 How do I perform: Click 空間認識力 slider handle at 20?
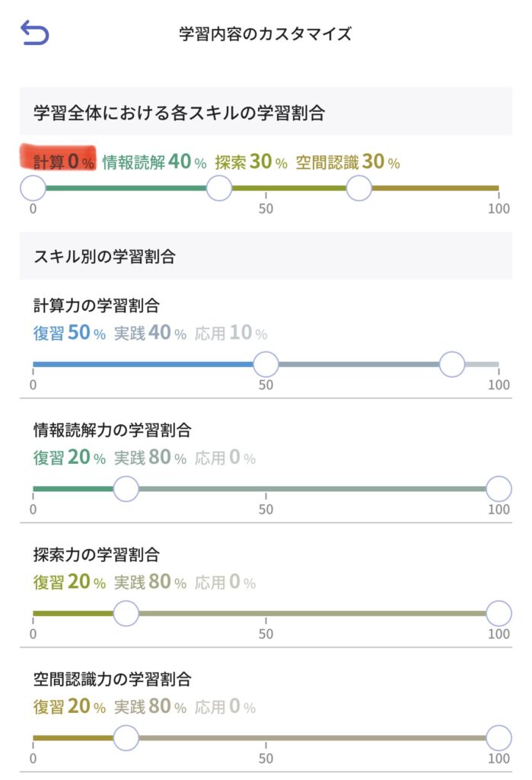(126, 737)
